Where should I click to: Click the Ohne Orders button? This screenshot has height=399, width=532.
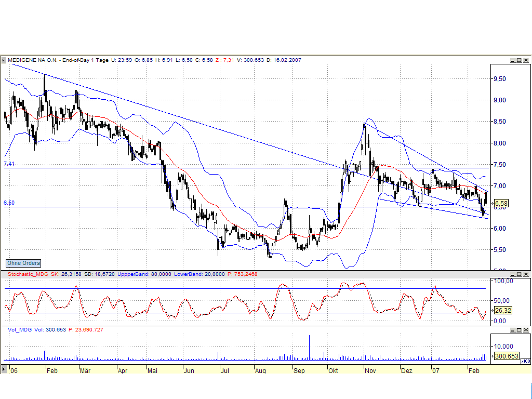click(23, 263)
